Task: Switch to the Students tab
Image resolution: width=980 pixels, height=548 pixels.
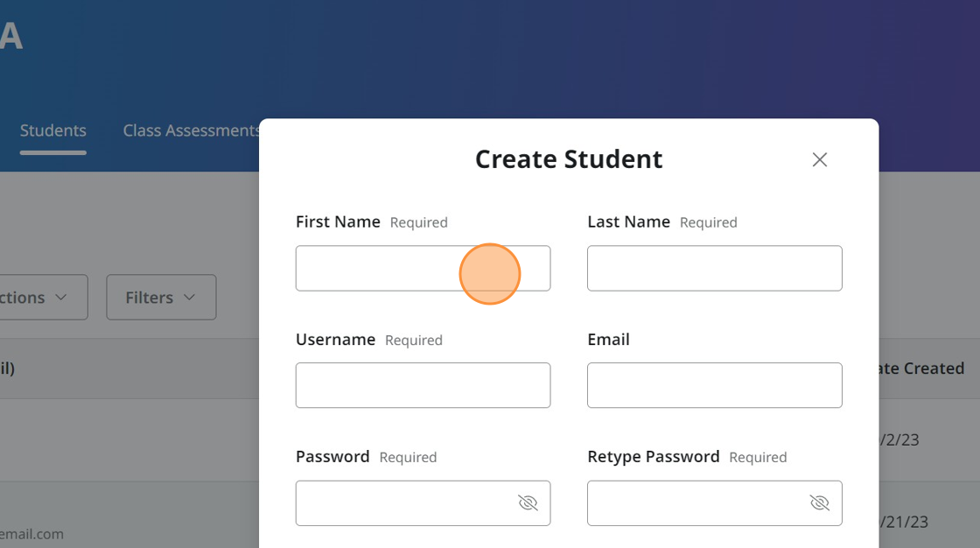Action: tap(52, 130)
